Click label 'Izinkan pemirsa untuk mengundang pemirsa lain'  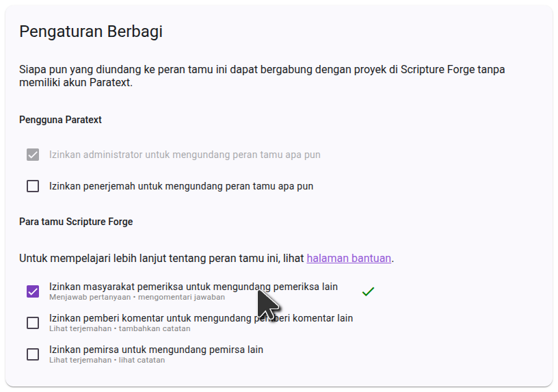point(156,350)
